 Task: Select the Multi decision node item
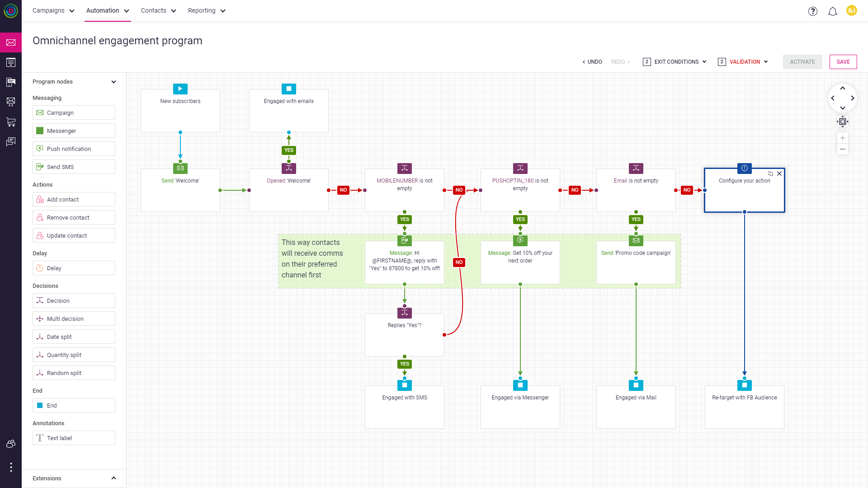click(x=74, y=319)
